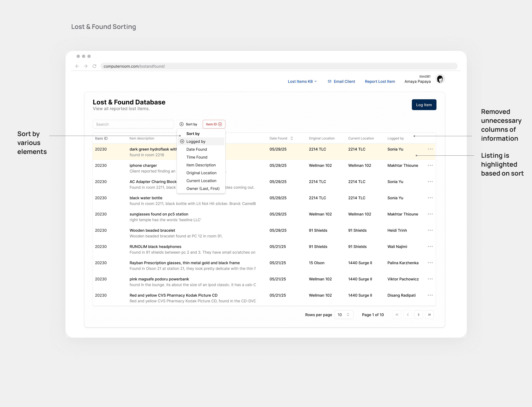Open the Report Lost Item link

tap(380, 81)
